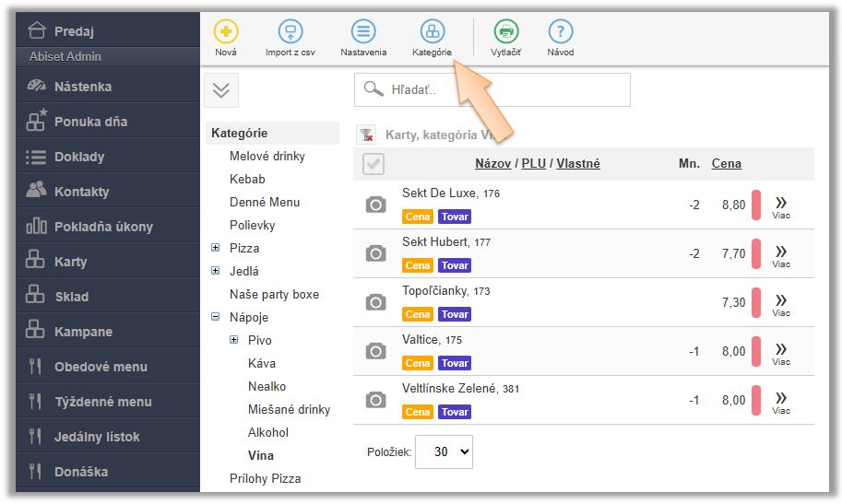Collapse the Nápoje category tree node

click(216, 317)
